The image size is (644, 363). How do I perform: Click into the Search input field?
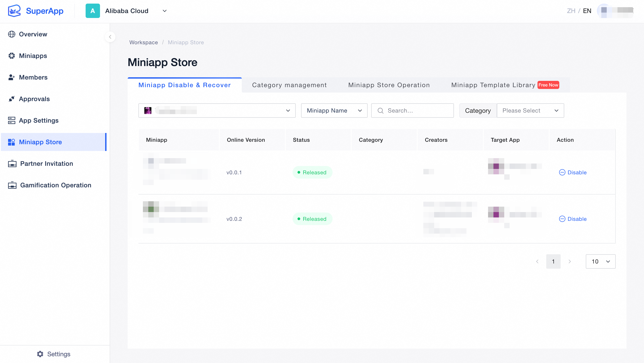click(x=412, y=111)
